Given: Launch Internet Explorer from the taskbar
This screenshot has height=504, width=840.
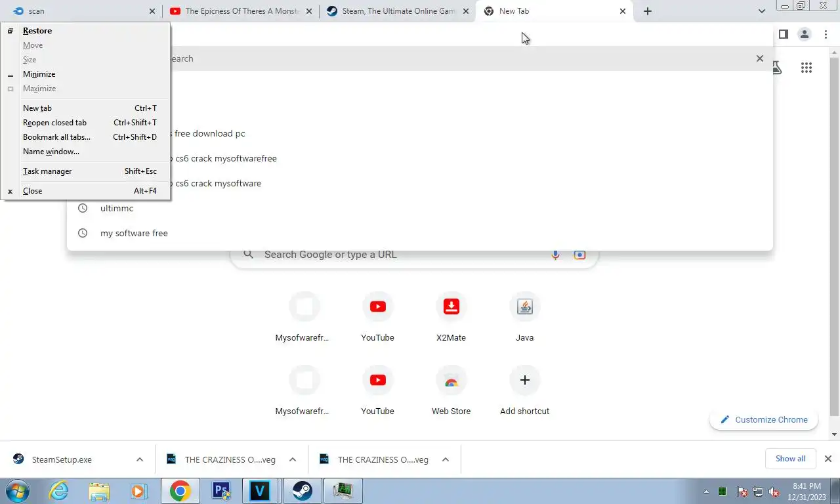Looking at the screenshot, I should coord(59,491).
